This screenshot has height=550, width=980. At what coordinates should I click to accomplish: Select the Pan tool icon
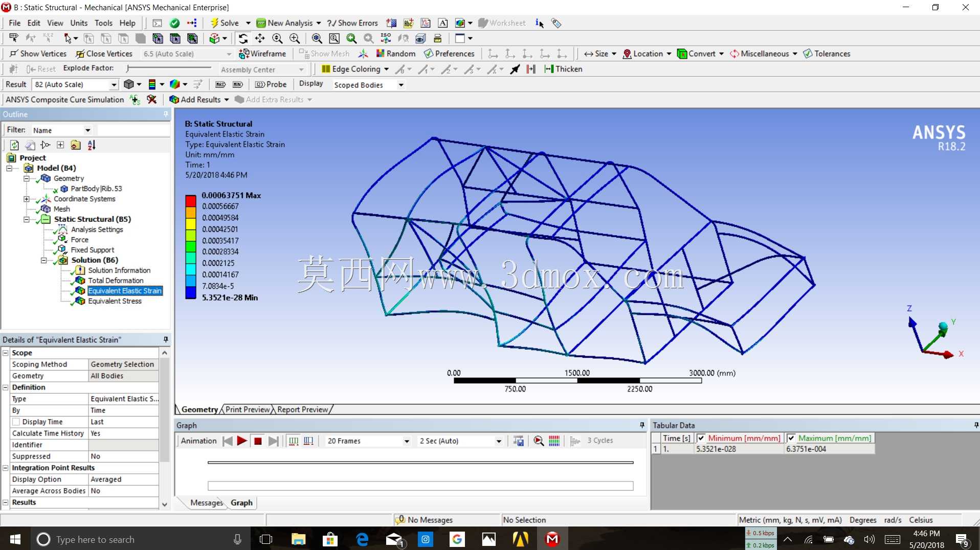point(260,38)
